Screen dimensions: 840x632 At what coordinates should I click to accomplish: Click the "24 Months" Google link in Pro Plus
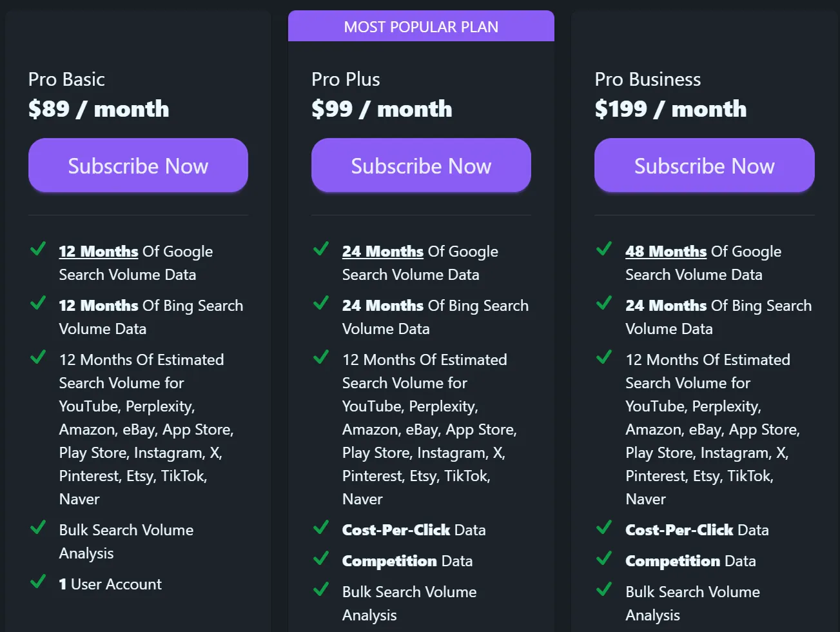point(382,252)
